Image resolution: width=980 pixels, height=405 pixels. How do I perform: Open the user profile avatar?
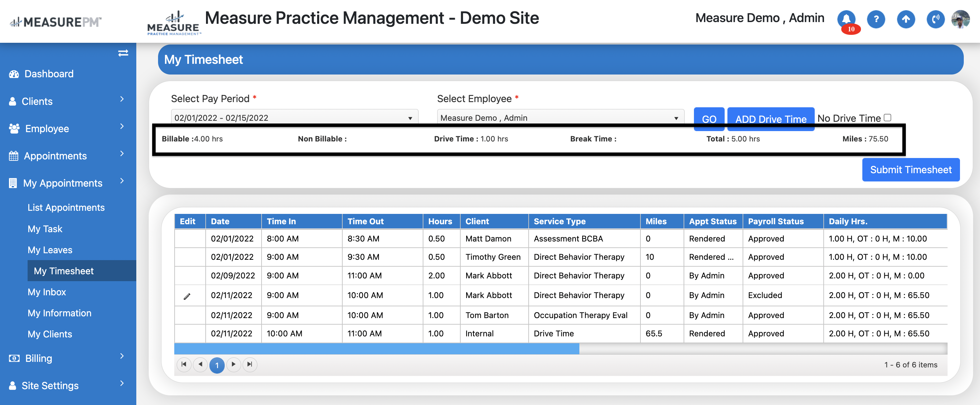pyautogui.click(x=960, y=19)
